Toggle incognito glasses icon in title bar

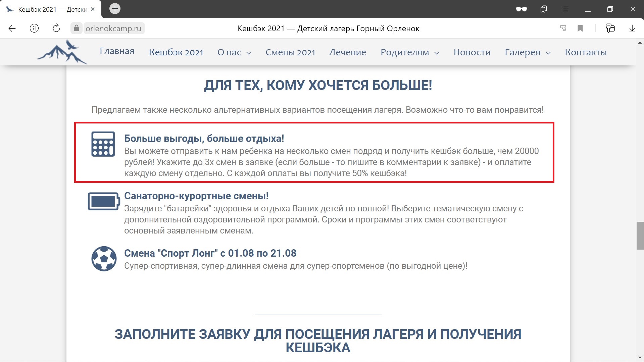[521, 9]
